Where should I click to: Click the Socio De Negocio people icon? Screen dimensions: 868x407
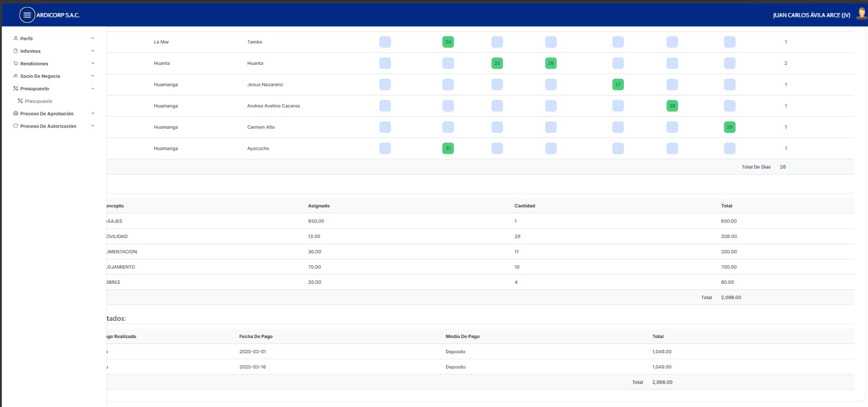coord(16,76)
